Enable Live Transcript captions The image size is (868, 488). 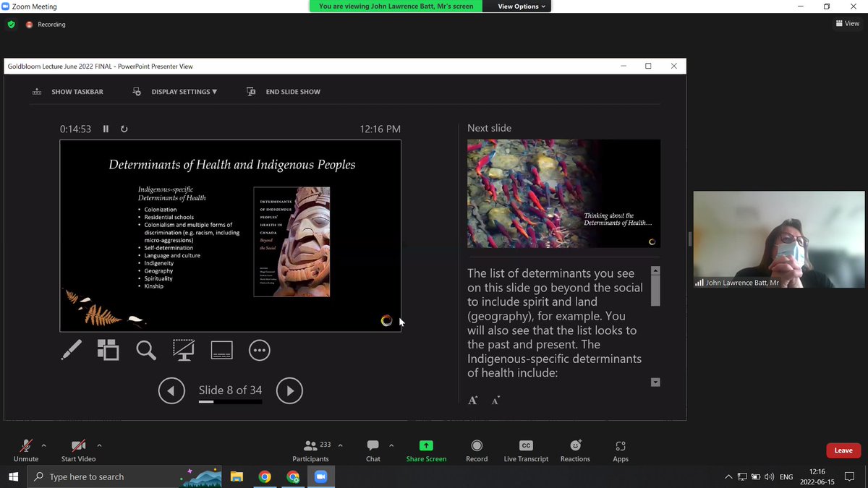[x=526, y=451]
